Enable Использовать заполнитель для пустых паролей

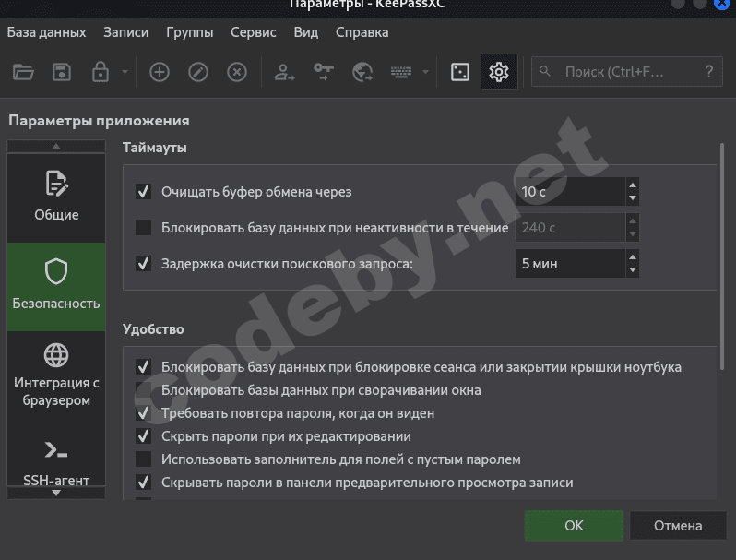143,459
